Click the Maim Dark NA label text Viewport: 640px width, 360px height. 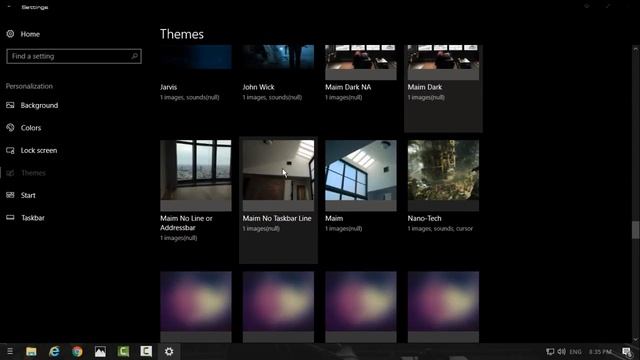(x=348, y=87)
